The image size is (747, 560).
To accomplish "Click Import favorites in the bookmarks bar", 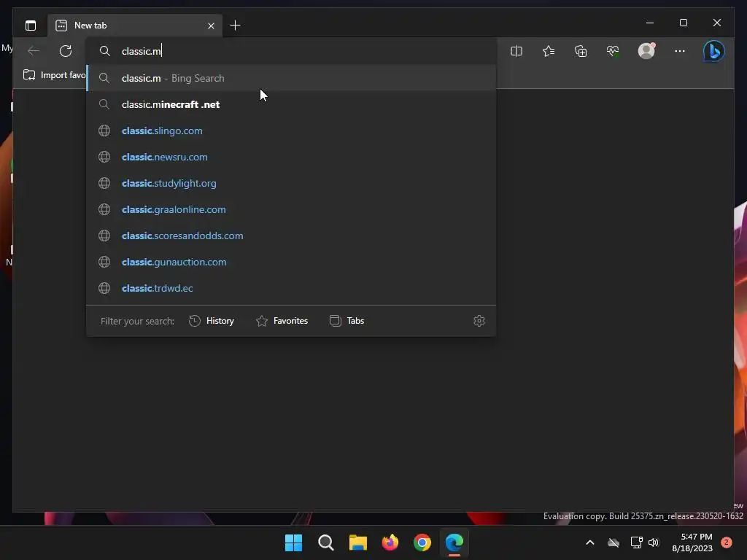I will [54, 75].
